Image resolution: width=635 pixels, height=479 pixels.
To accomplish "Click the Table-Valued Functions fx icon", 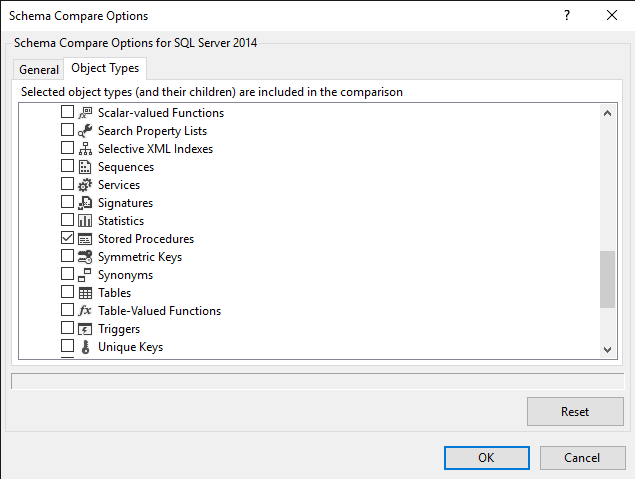I will (x=85, y=311).
